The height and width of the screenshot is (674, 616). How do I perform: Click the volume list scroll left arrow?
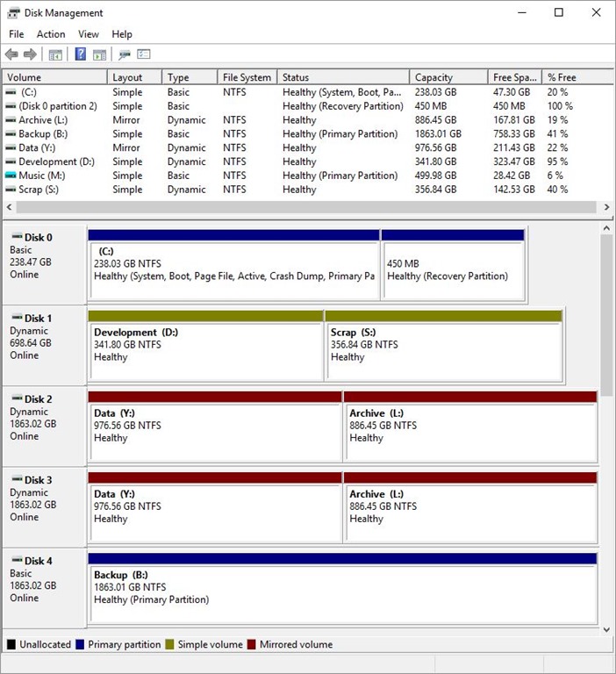click(x=9, y=207)
